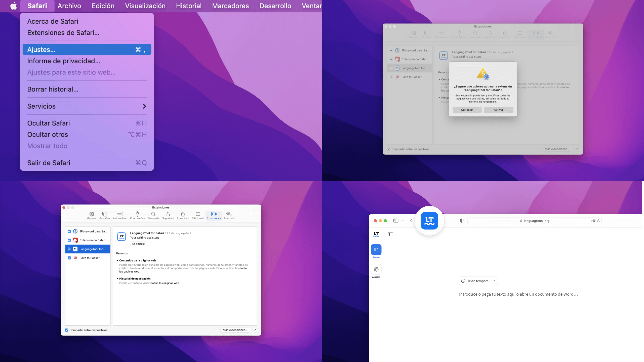The height and width of the screenshot is (362, 644).
Task: Choose Informe de privacidad…
Action: pos(87,61)
